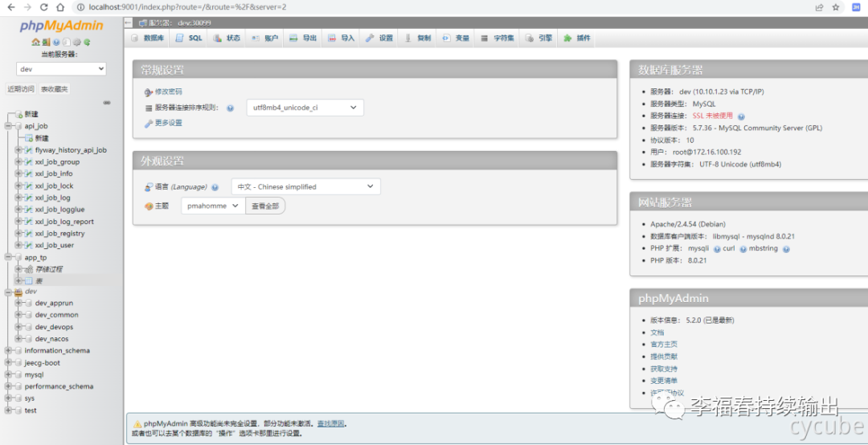The width and height of the screenshot is (868, 445).
Task: Click new table icon under api_job
Action: coord(29,138)
